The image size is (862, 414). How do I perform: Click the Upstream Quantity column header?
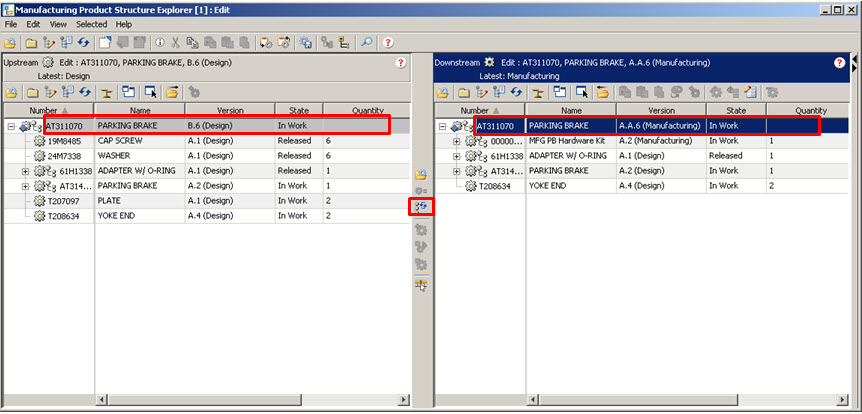click(x=367, y=111)
